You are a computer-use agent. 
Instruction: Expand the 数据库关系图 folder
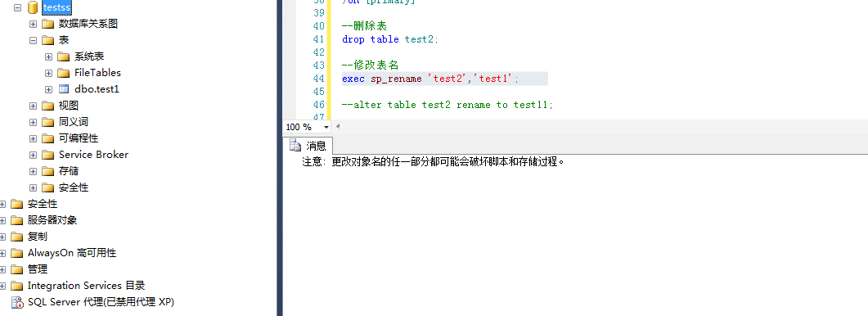pyautogui.click(x=33, y=24)
